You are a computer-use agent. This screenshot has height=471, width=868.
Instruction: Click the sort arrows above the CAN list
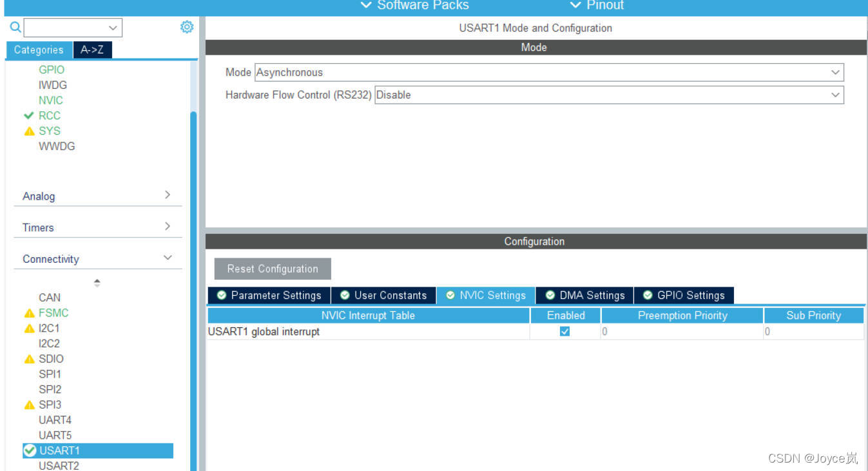[x=97, y=283]
